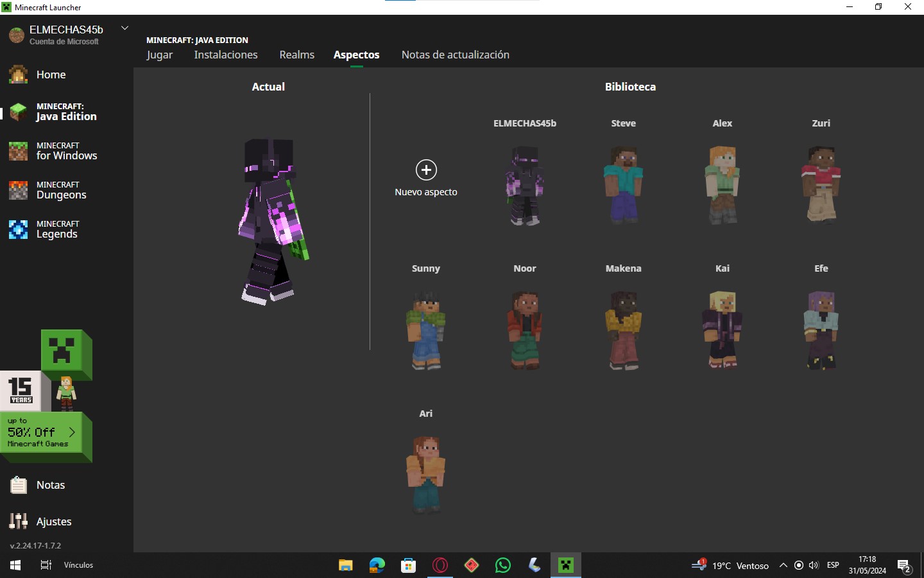The width and height of the screenshot is (924, 578).
Task: Show hidden system tray icons
Action: [783, 565]
